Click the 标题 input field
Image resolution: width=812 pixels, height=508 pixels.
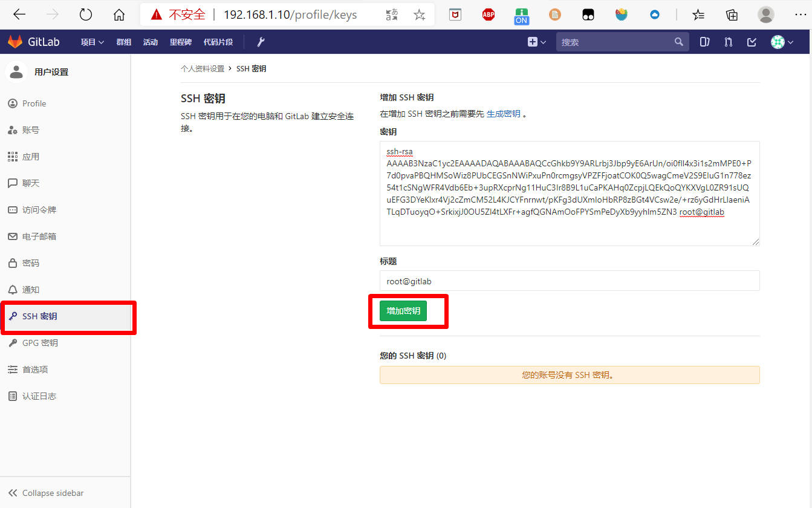coord(570,281)
